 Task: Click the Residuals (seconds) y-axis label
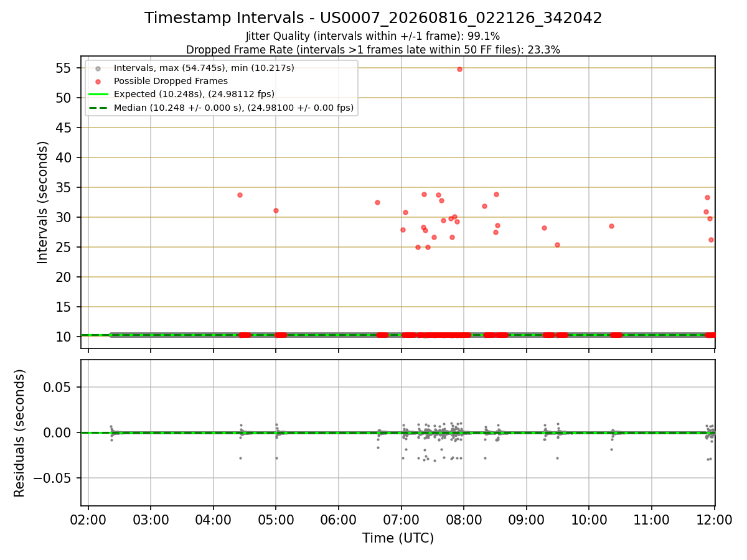(20, 433)
